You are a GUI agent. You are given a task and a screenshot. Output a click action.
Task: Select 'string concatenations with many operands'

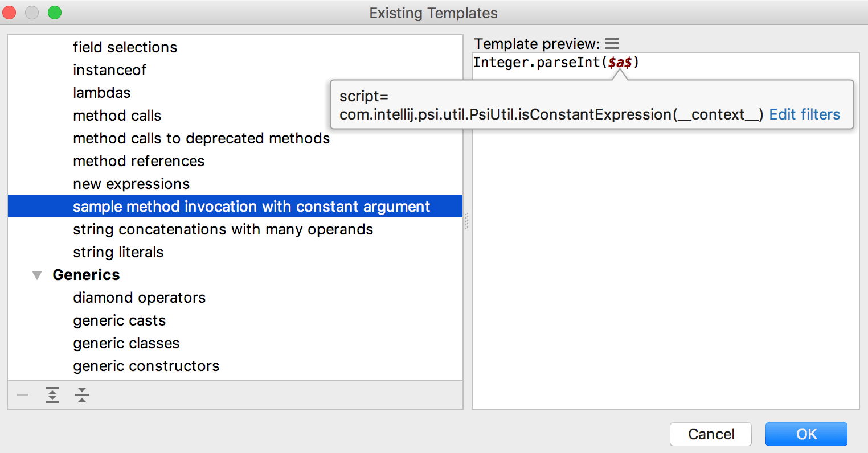coord(223,229)
